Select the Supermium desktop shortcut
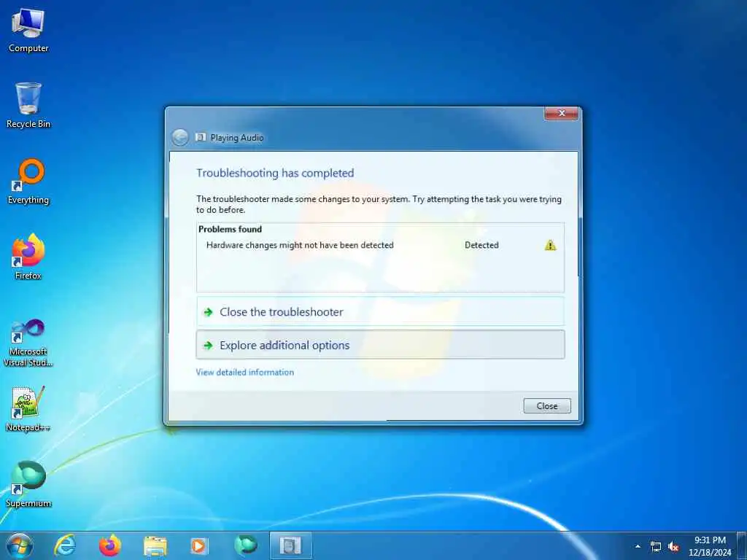Screen dimensions: 747x560 pos(28,484)
